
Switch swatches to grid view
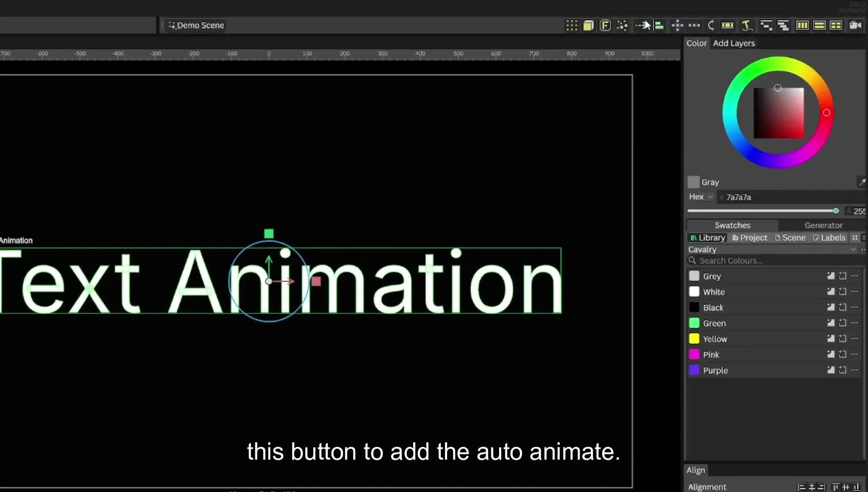click(854, 237)
